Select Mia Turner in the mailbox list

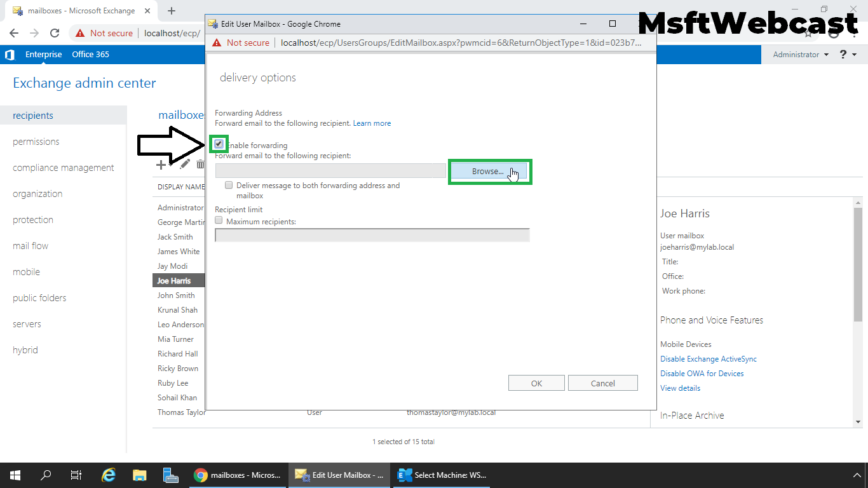coord(175,339)
